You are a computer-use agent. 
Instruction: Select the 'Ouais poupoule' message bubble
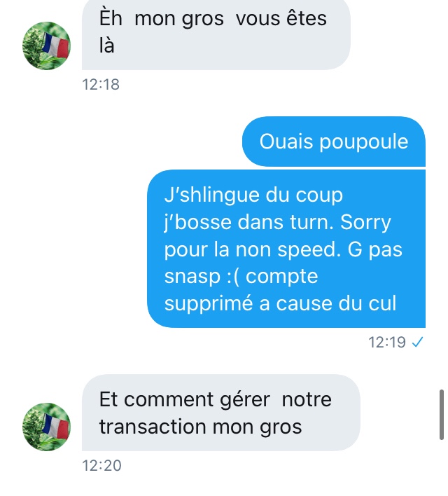[x=334, y=142]
